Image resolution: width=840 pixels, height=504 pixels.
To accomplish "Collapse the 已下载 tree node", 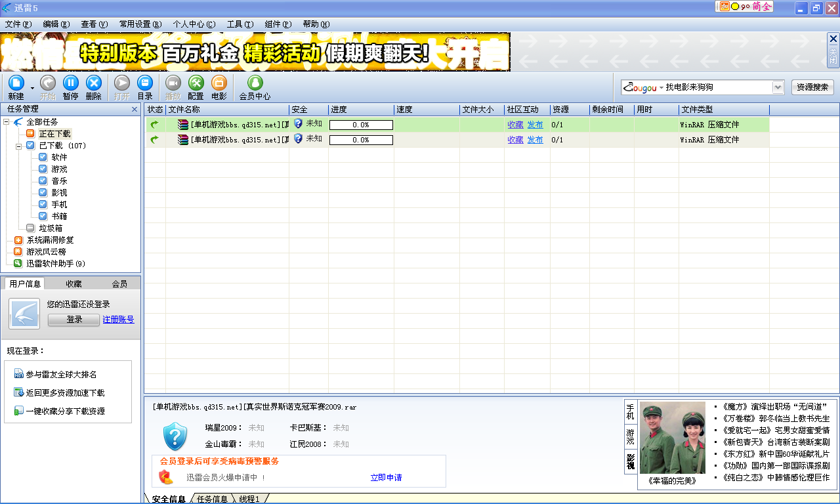I will pos(19,146).
